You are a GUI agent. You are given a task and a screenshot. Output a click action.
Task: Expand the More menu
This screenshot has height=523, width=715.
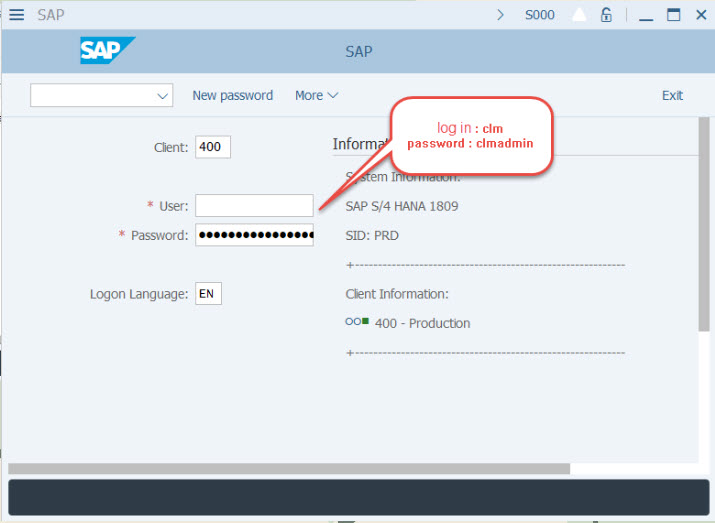pos(316,95)
